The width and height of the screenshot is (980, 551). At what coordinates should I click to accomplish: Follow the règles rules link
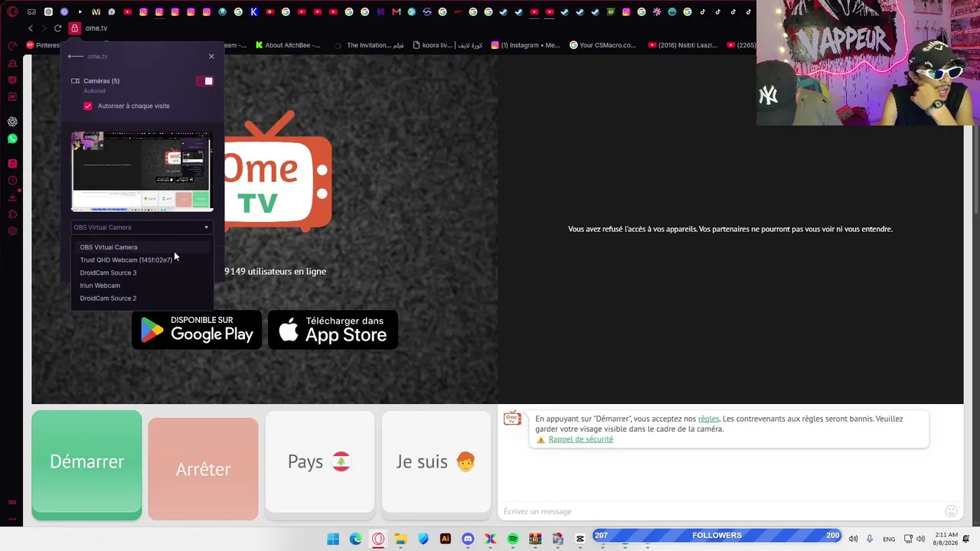click(709, 419)
